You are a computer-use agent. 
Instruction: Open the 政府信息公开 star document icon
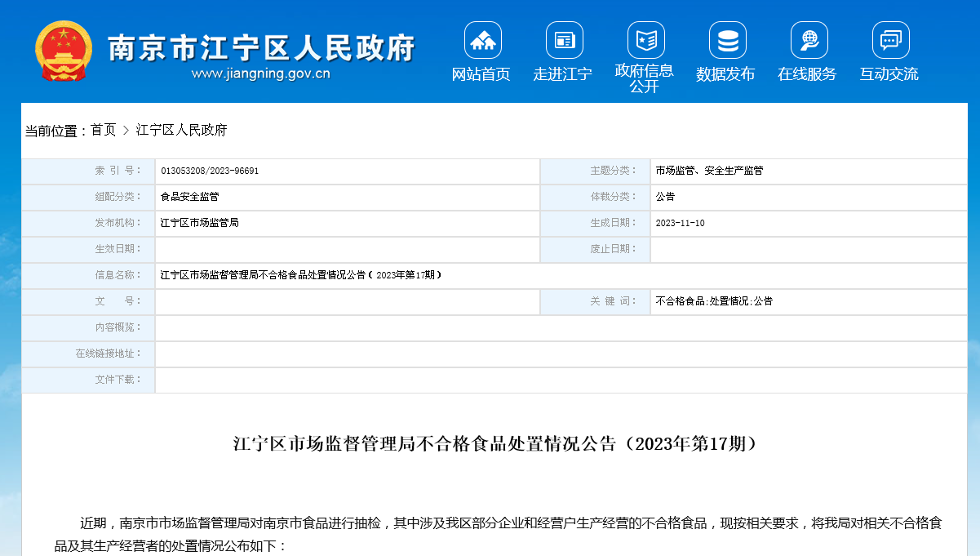coord(645,40)
